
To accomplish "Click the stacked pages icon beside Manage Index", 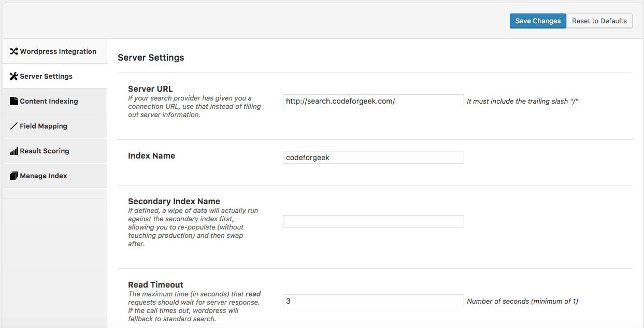I will coord(14,176).
